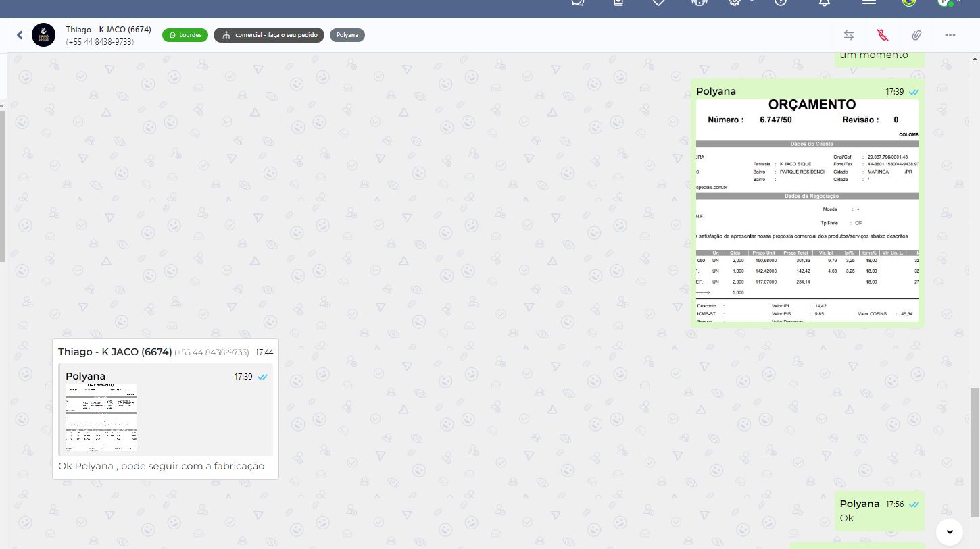Open notifications bell icon
Screen dimensions: 980x549
pos(824,3)
